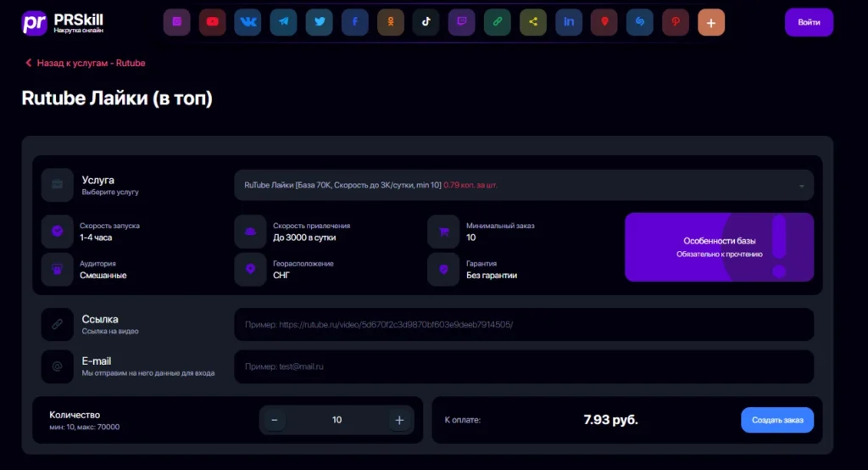The width and height of the screenshot is (868, 470).
Task: Click the мин: 10, макс: 70000 hint
Action: click(84, 428)
